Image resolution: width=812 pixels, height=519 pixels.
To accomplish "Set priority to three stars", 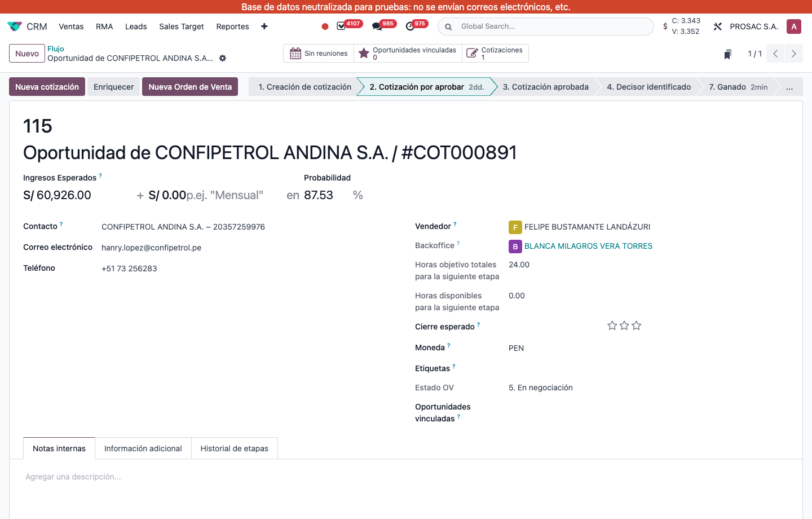I will [637, 326].
